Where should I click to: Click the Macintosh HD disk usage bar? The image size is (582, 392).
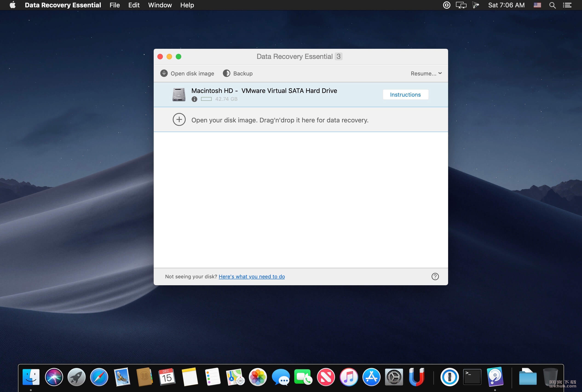pos(206,99)
